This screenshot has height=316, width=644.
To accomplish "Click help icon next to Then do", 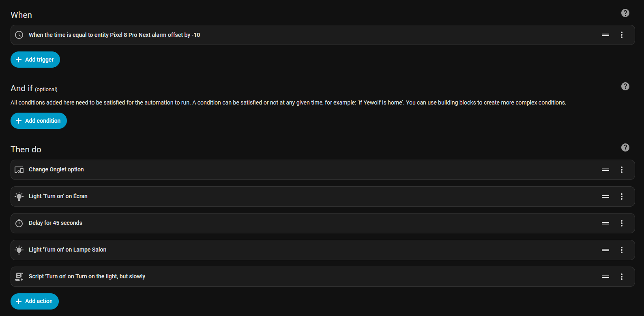I will (x=625, y=147).
